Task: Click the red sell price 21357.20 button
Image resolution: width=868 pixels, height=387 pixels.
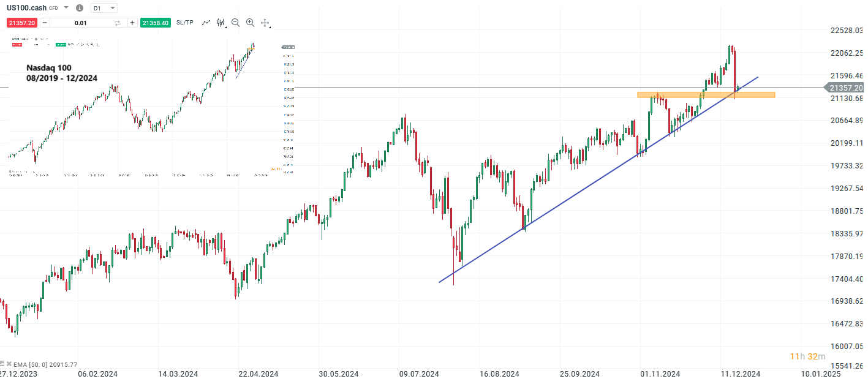Action: 22,22
